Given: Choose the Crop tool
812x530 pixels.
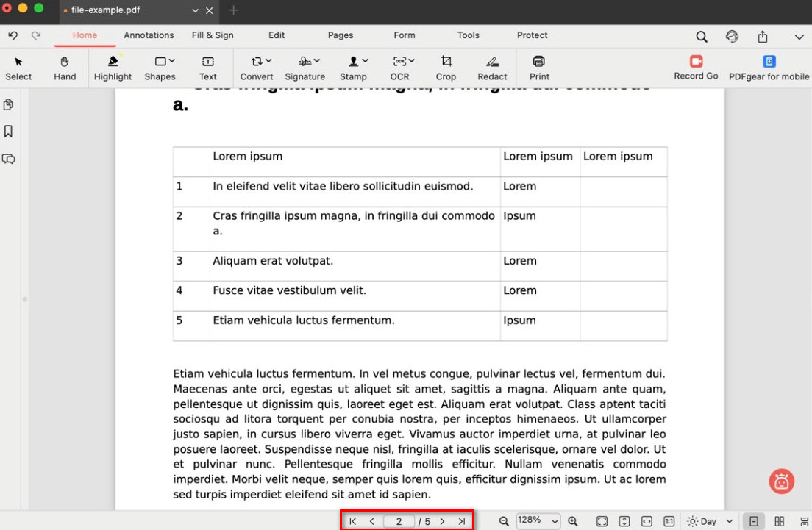Looking at the screenshot, I should (446, 66).
